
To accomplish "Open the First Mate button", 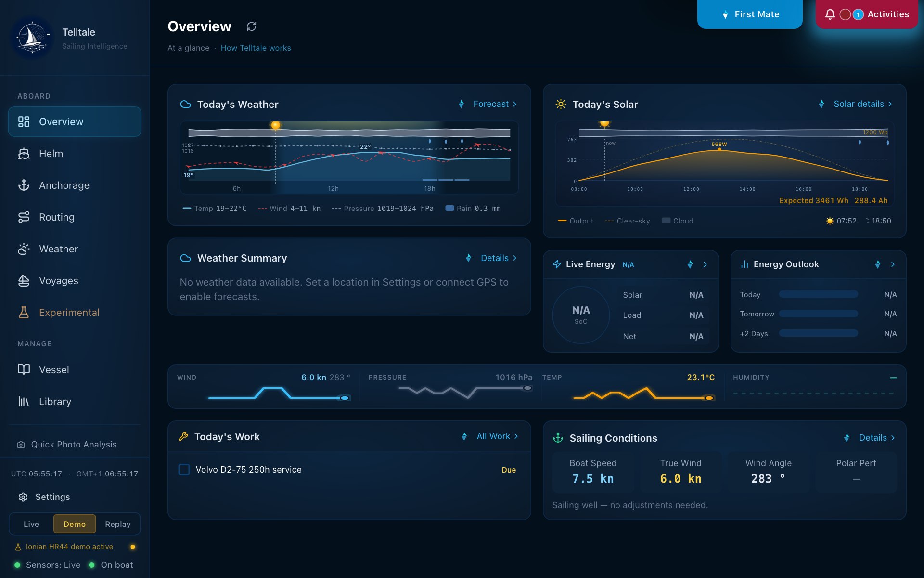I will pos(750,14).
